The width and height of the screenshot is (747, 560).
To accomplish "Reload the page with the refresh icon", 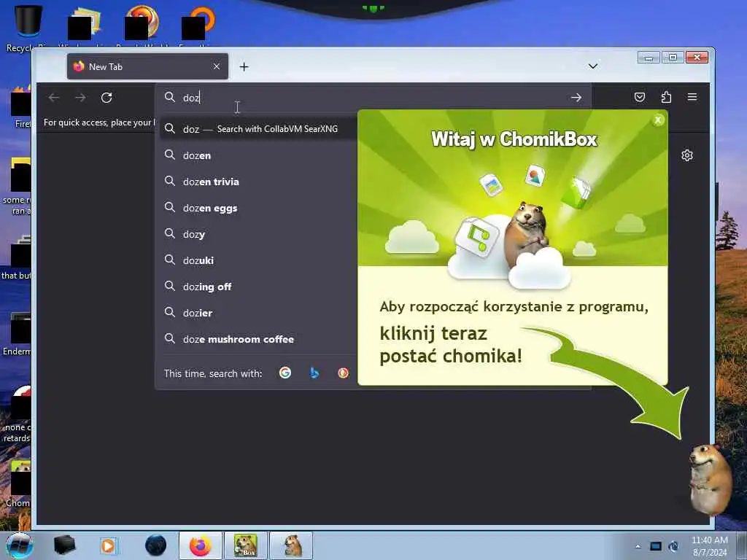I will [107, 98].
